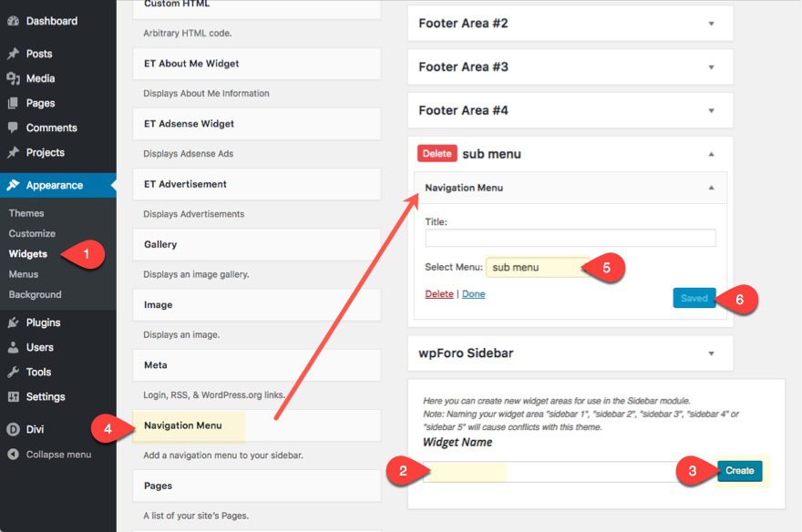Switch to the Menus screen under Appearance

click(29, 274)
